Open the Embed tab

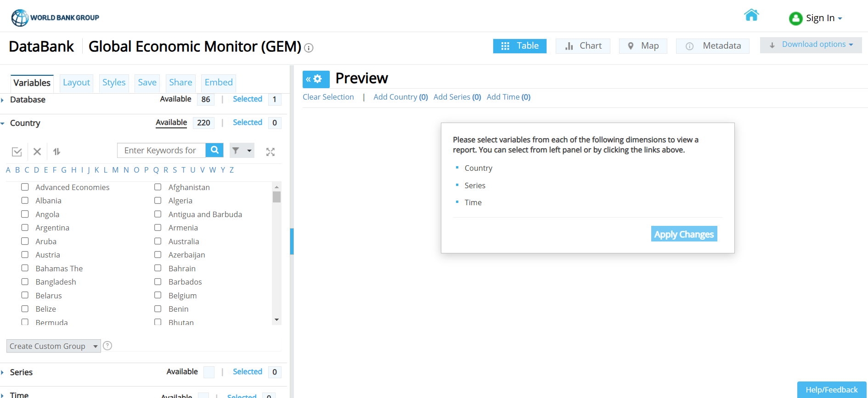click(x=219, y=83)
